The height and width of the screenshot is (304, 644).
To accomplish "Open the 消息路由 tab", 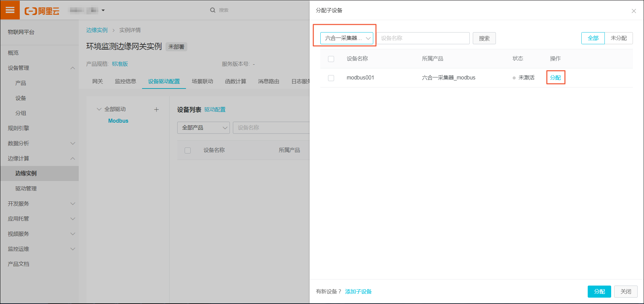I will [x=269, y=81].
